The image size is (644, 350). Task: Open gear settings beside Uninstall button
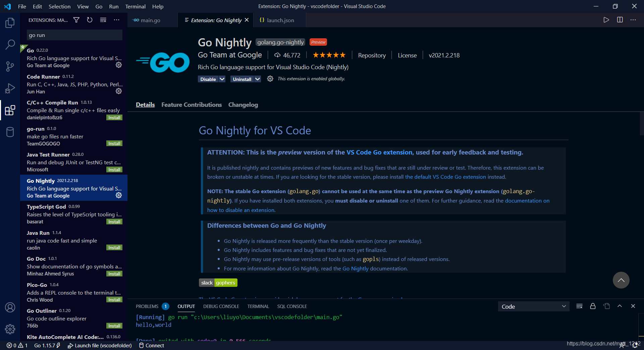(x=270, y=79)
